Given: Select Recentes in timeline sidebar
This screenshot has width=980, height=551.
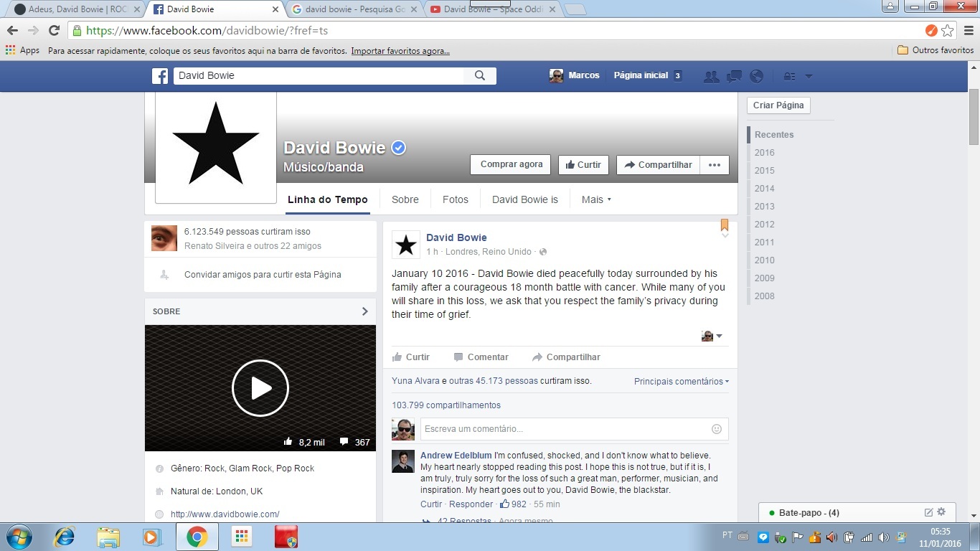Looking at the screenshot, I should click(774, 135).
